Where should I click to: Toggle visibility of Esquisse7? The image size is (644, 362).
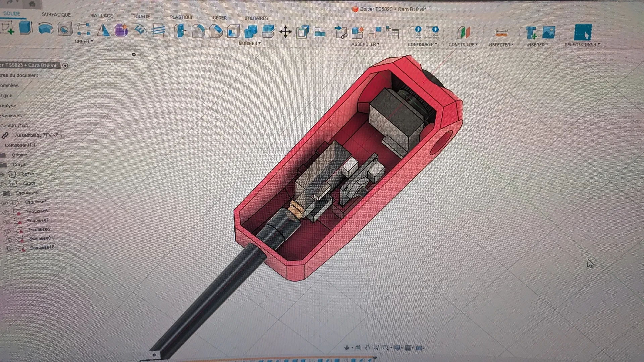tap(6, 221)
